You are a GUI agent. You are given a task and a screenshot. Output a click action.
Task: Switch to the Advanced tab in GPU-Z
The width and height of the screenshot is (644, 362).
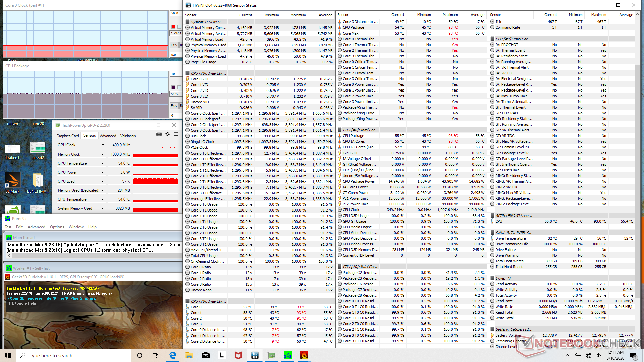[x=108, y=136]
